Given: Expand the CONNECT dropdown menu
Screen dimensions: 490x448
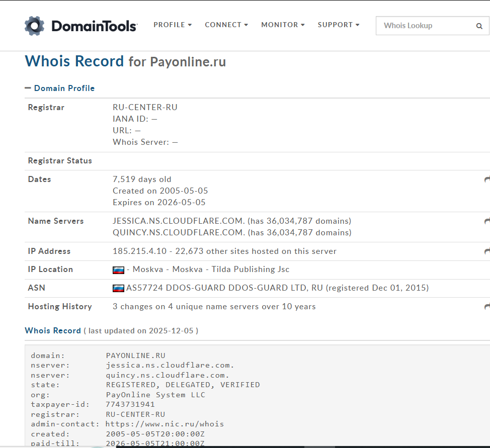Looking at the screenshot, I should click(226, 25).
